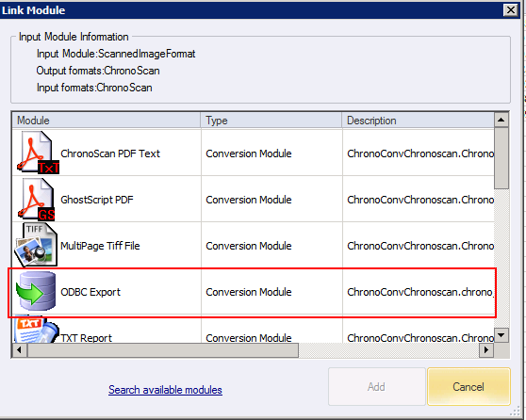Click the Add button
Screen dimensions: 526x420
377,387
